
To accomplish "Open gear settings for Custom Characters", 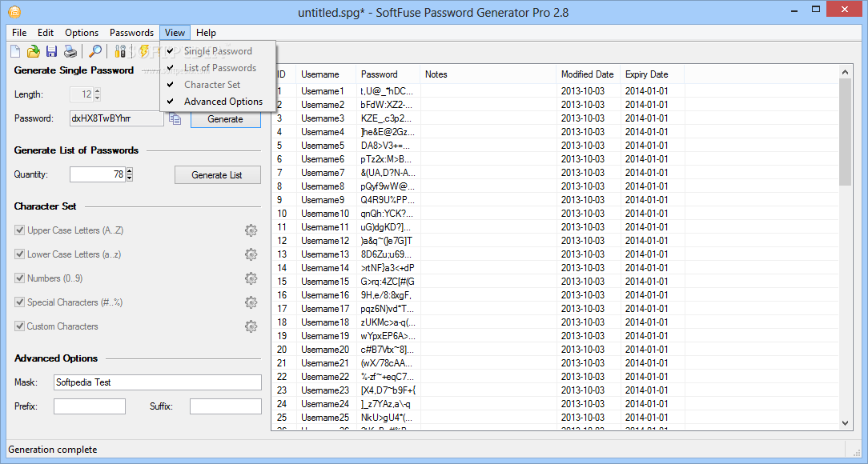I will tap(251, 326).
